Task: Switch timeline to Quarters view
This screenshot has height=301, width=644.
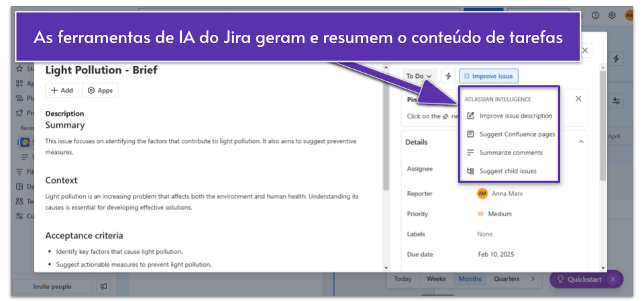Action: (506, 279)
